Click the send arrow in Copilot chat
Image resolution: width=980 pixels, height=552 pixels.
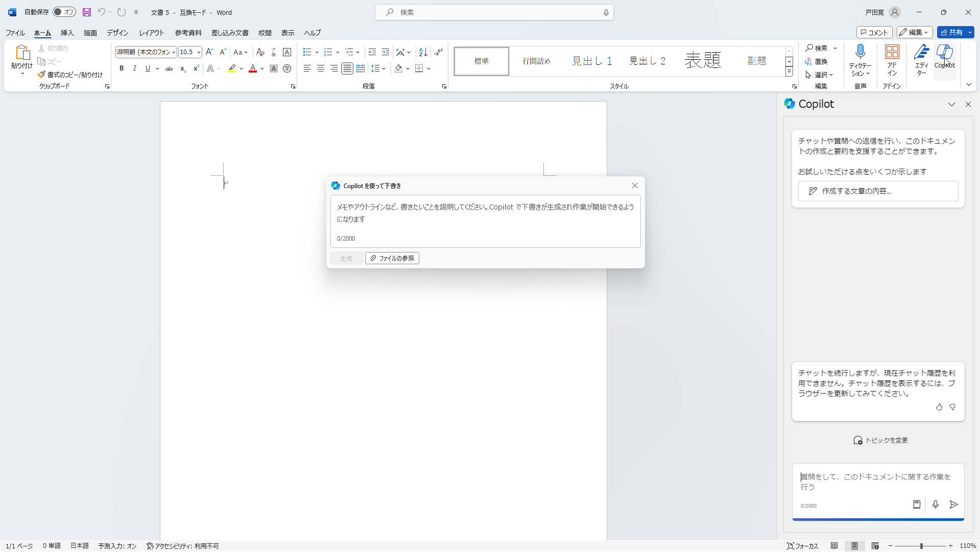[953, 504]
